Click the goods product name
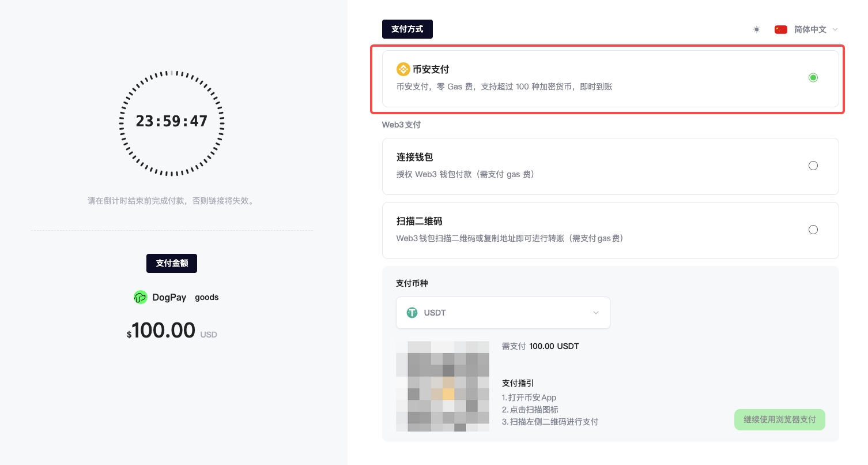 tap(206, 298)
